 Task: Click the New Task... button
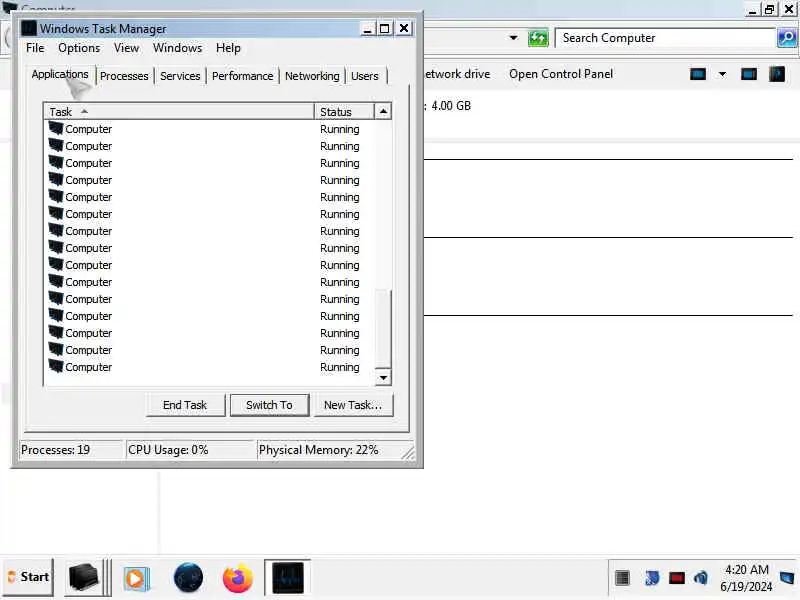353,405
